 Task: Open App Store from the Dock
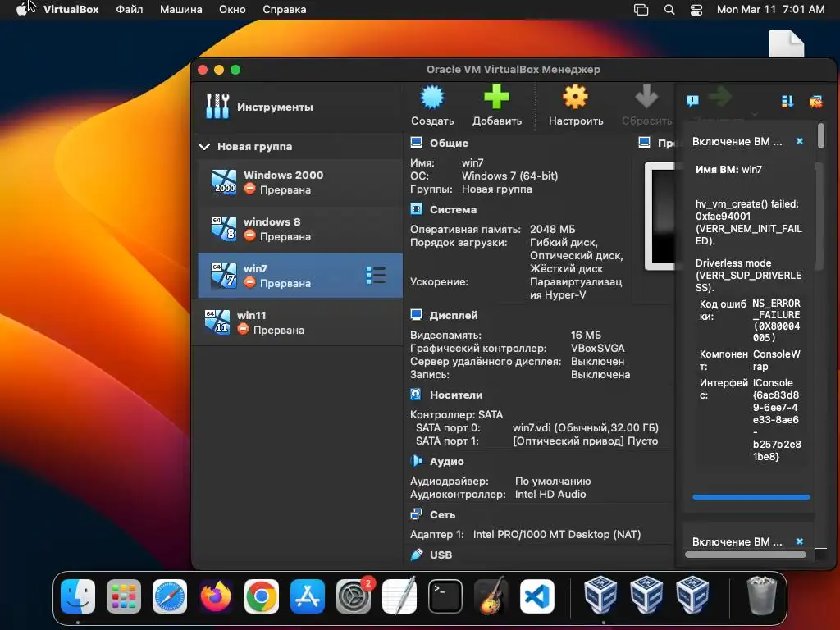click(308, 596)
